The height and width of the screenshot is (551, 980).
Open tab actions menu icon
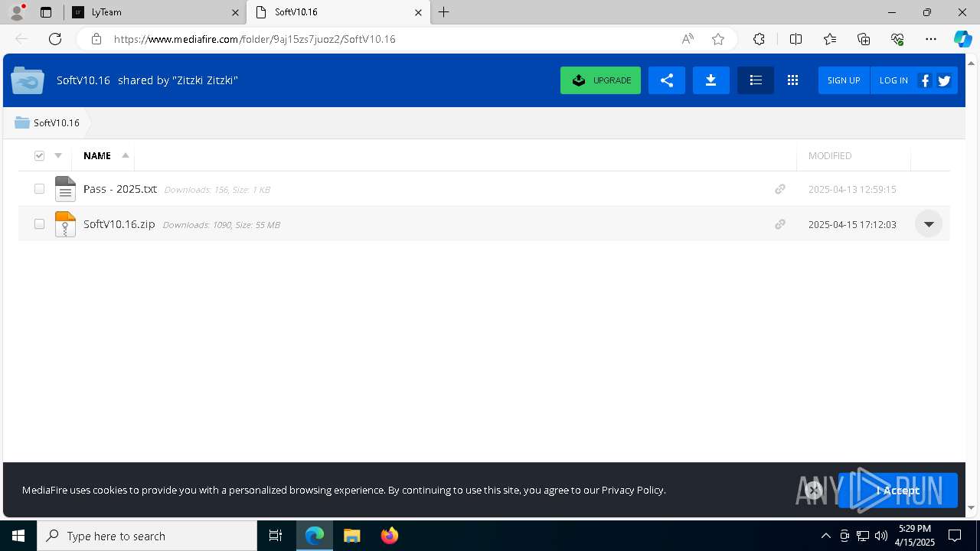pos(46,12)
